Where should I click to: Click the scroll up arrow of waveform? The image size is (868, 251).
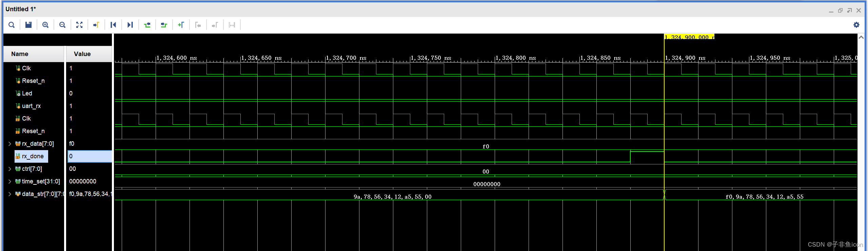click(861, 38)
